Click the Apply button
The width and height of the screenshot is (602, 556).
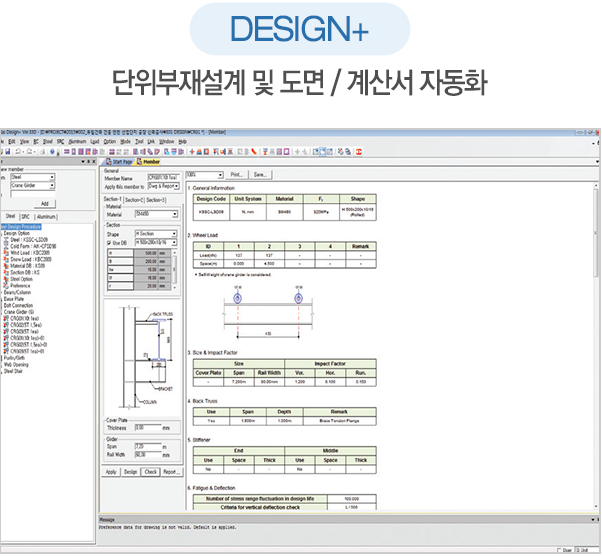point(111,472)
